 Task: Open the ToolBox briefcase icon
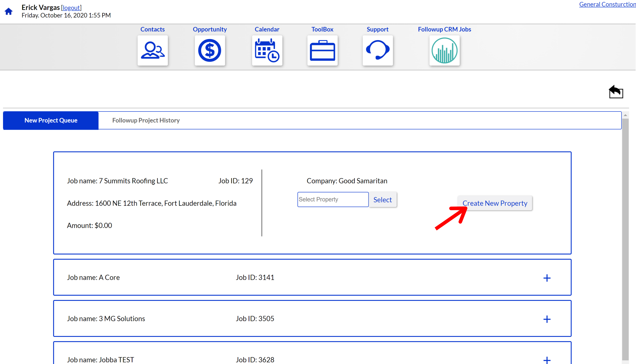pyautogui.click(x=322, y=50)
